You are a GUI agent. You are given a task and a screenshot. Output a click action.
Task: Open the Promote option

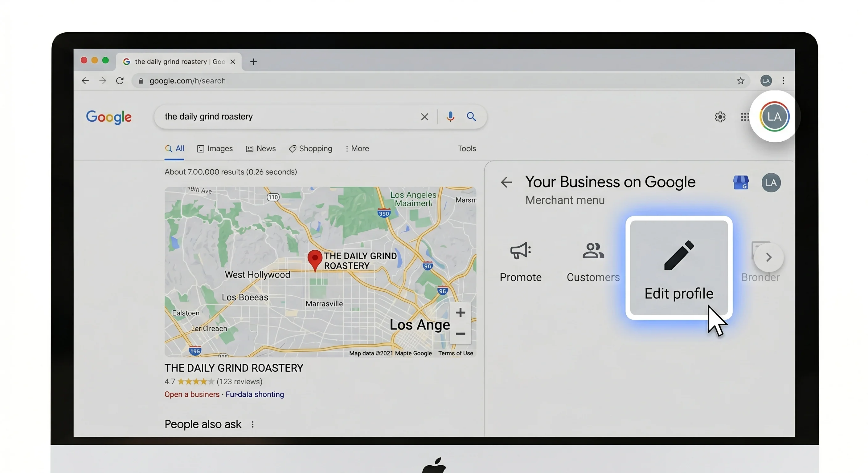(521, 262)
